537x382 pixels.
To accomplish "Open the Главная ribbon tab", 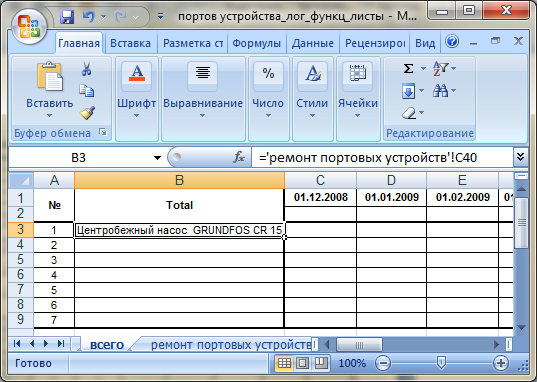I will click(79, 44).
